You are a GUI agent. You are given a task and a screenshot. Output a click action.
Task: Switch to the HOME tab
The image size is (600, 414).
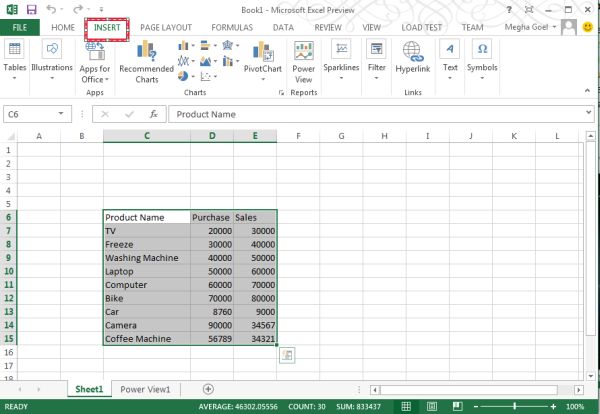point(63,28)
